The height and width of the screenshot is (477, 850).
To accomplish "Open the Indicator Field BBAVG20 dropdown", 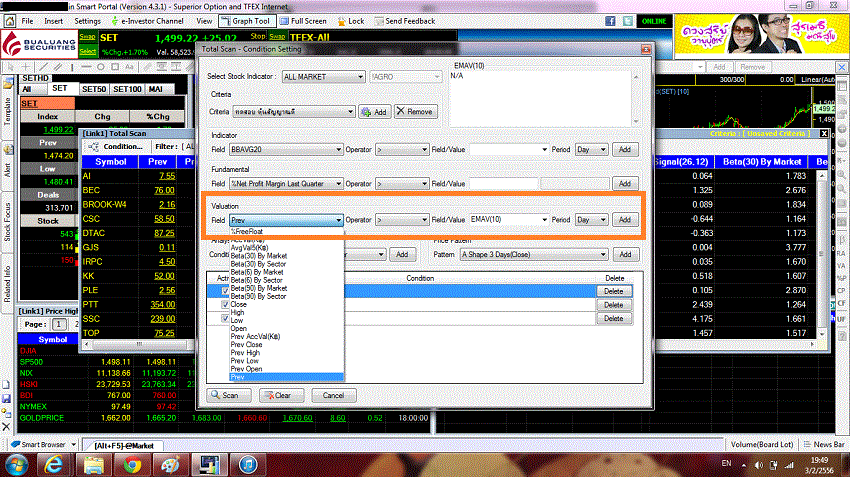I will click(286, 150).
